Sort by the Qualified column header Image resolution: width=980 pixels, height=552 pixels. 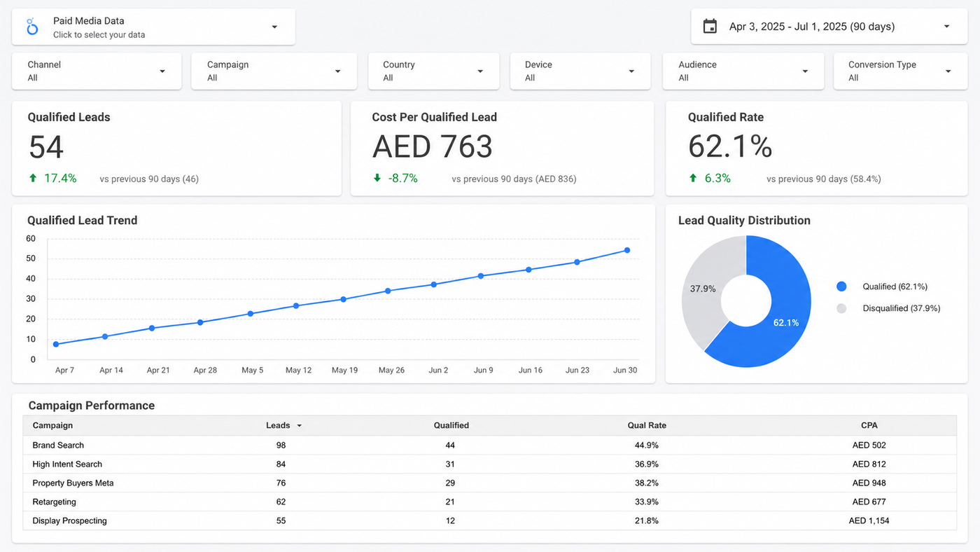451,425
